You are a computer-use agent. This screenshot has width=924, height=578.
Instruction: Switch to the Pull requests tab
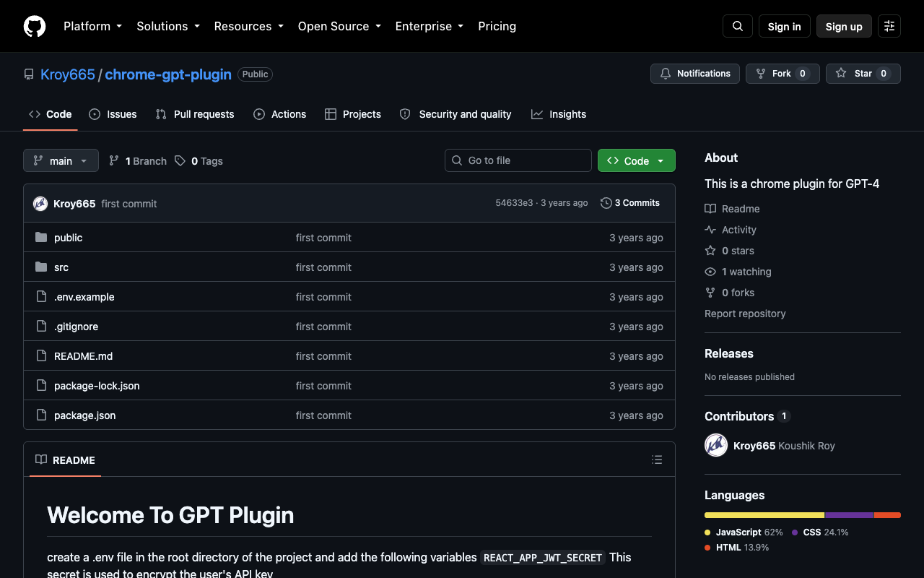pos(195,114)
